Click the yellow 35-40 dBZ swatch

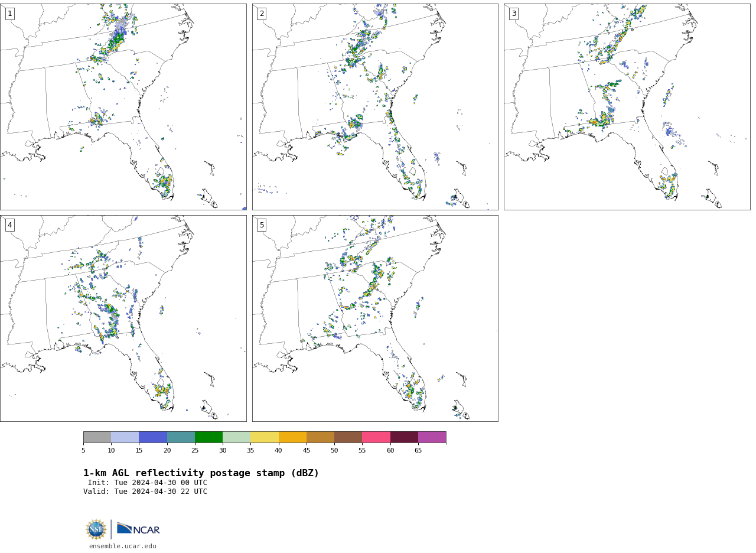coord(265,437)
